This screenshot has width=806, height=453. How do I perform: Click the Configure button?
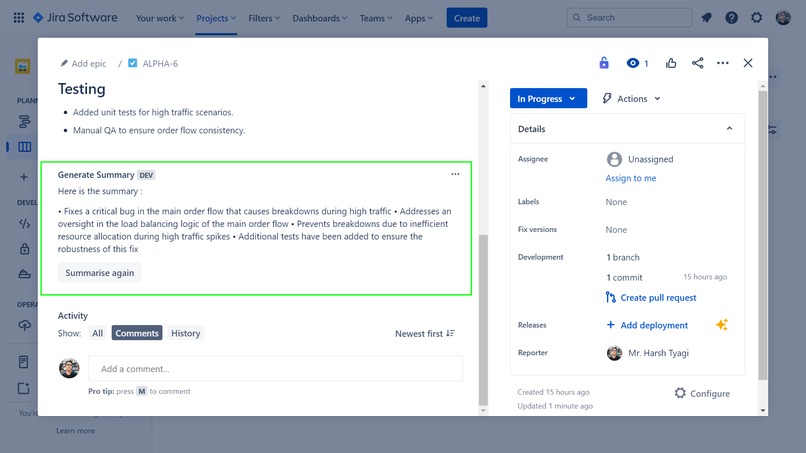pyautogui.click(x=702, y=393)
